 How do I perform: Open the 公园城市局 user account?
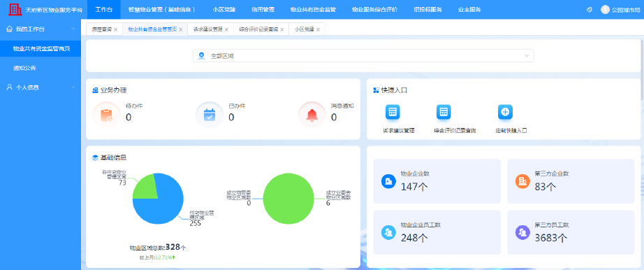click(x=626, y=10)
